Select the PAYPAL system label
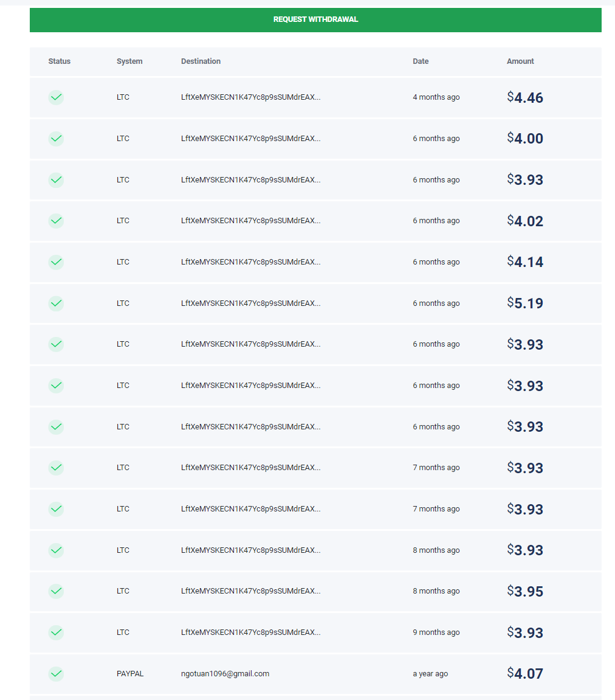The height and width of the screenshot is (700, 615). (130, 674)
